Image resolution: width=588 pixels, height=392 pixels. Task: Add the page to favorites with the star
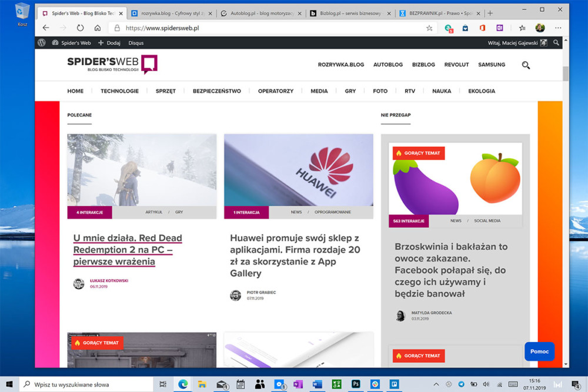tap(429, 28)
